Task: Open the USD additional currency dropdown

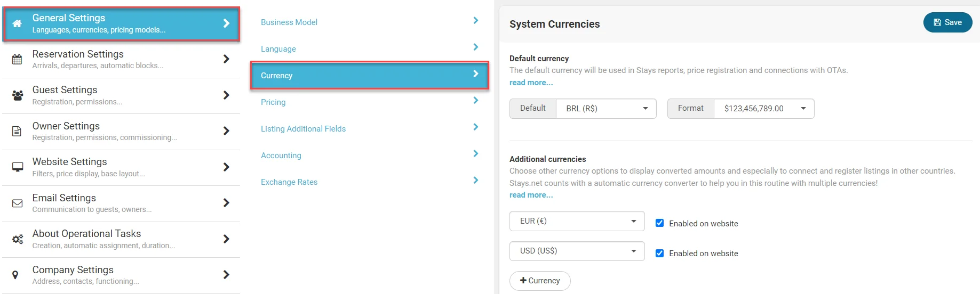Action: coord(577,251)
